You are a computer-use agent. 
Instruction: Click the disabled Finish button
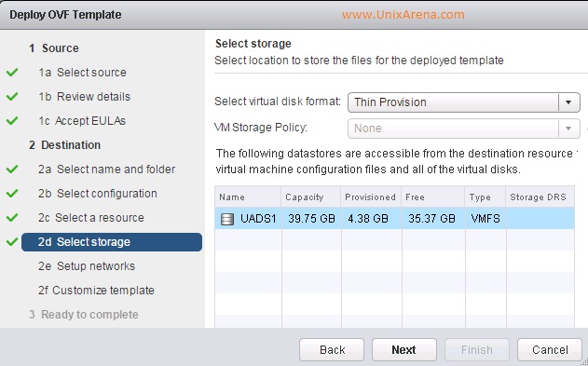coord(477,350)
